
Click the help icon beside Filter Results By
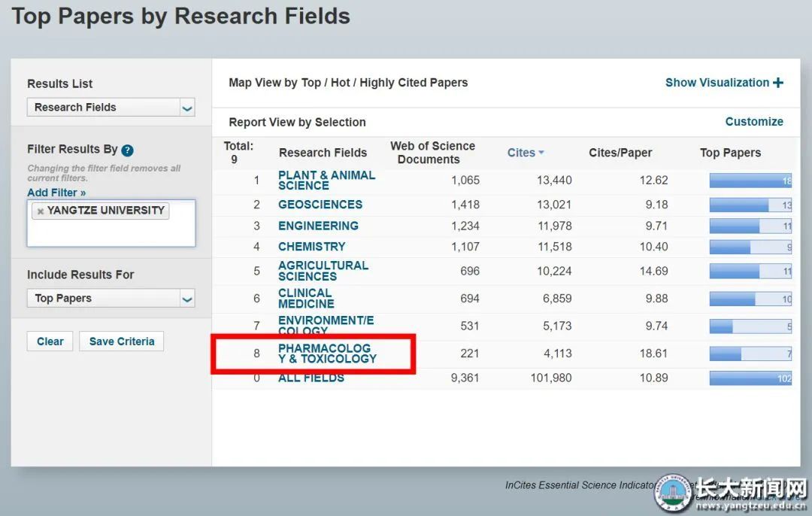128,150
